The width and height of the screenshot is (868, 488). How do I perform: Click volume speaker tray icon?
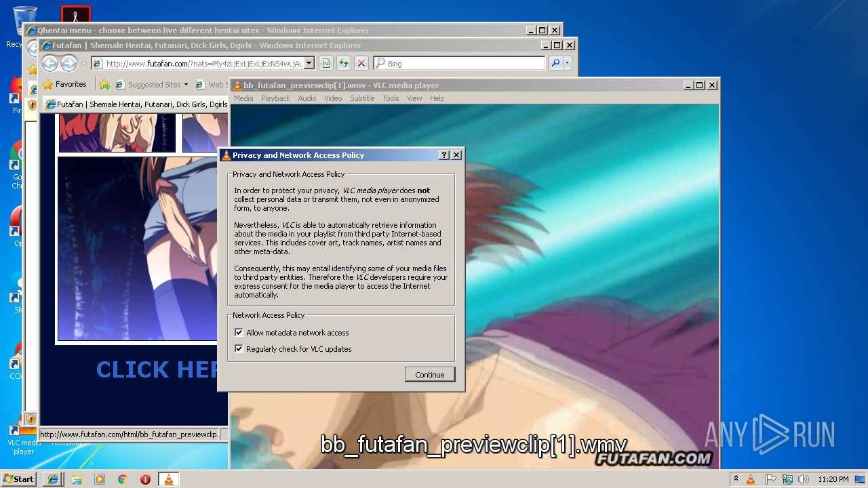[x=804, y=479]
